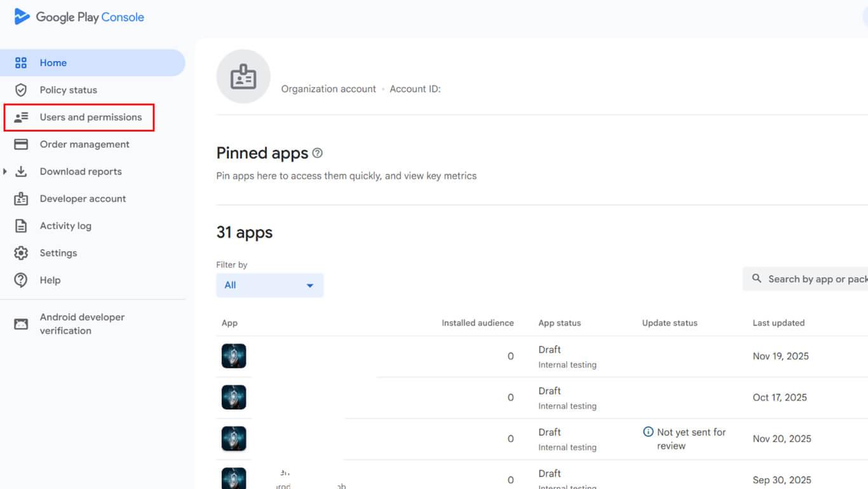Screen dimensions: 868x489
Task: Click the Order management card icon
Action: pyautogui.click(x=21, y=144)
